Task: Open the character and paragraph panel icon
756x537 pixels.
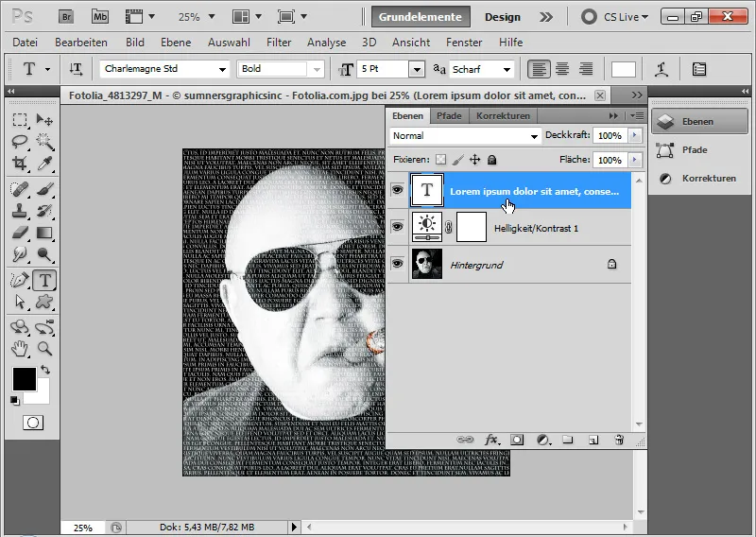Action: (699, 69)
